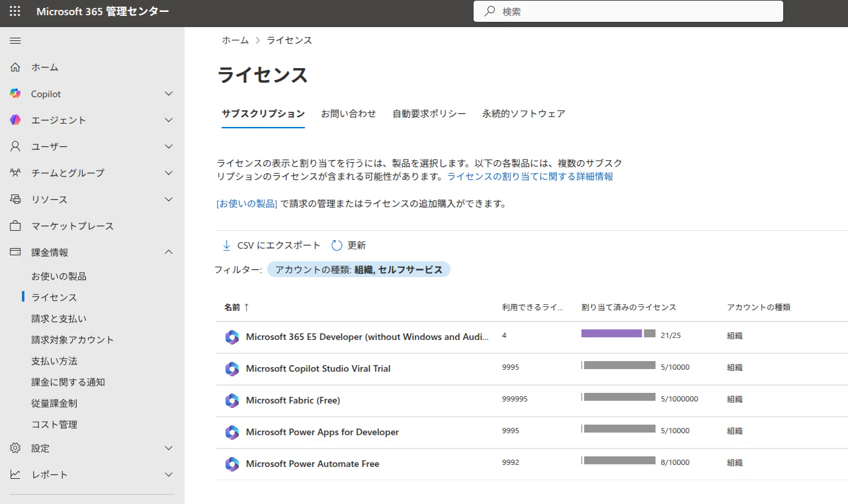Expand the 設定 section chevron

point(169,448)
